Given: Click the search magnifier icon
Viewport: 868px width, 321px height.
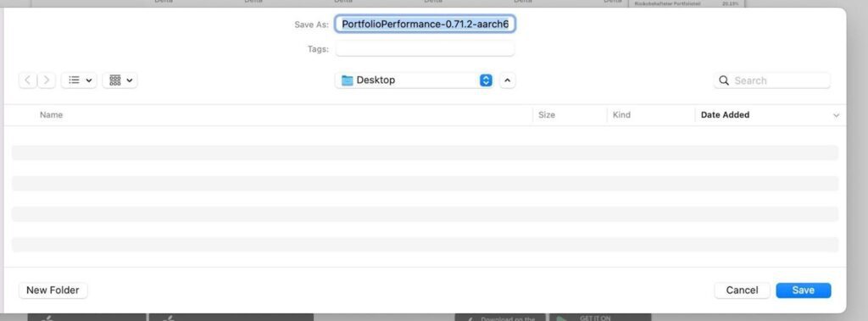Looking at the screenshot, I should point(724,80).
